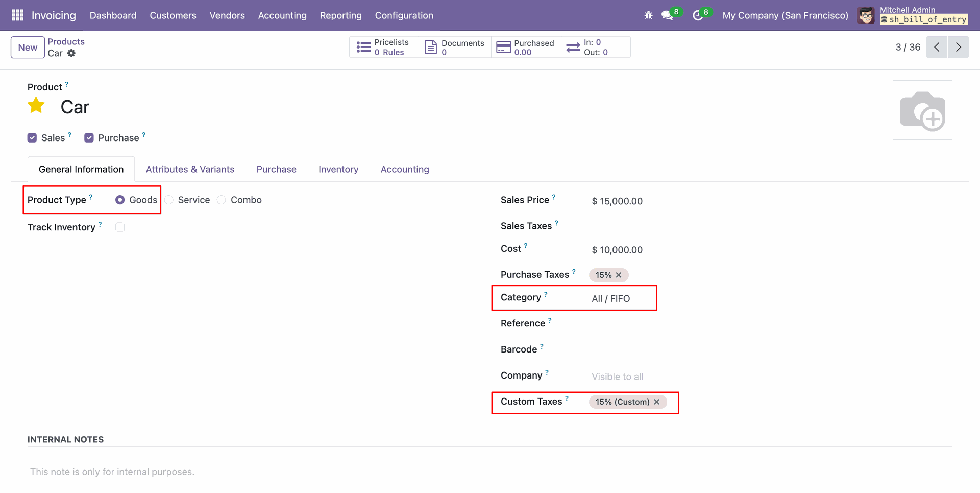Go to the next product record arrow
Screen dimensions: 980x493
tap(958, 47)
